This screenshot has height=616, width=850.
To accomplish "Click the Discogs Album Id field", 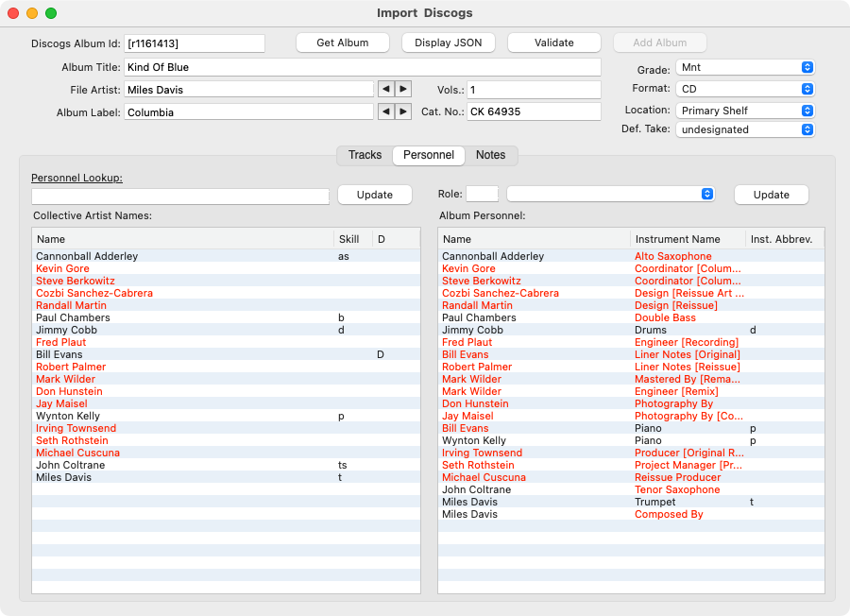I will click(195, 43).
